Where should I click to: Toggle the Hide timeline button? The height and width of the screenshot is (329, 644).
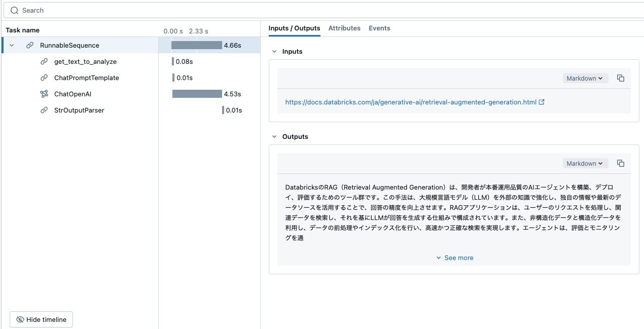[x=41, y=319]
